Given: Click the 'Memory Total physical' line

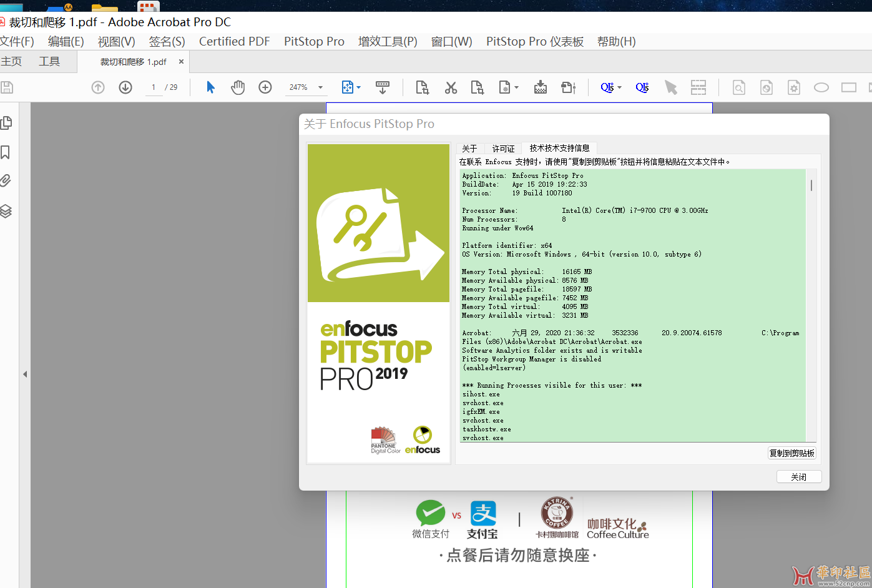Looking at the screenshot, I should tap(527, 272).
